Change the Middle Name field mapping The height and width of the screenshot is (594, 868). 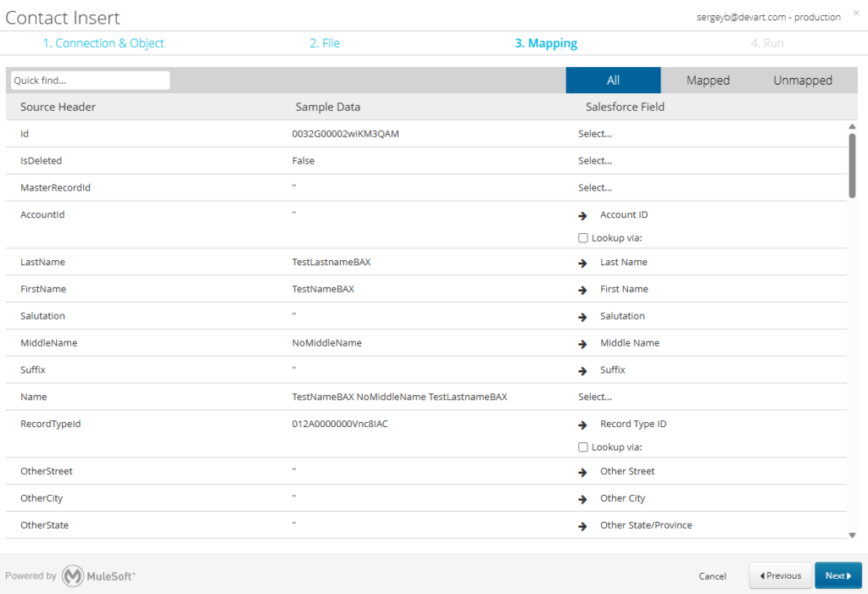[630, 342]
